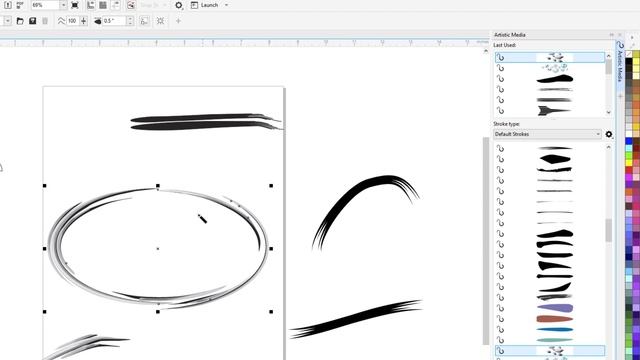Viewport: 640px width, 360px height.
Task: Click the Artistic Media docker title
Action: [509, 35]
